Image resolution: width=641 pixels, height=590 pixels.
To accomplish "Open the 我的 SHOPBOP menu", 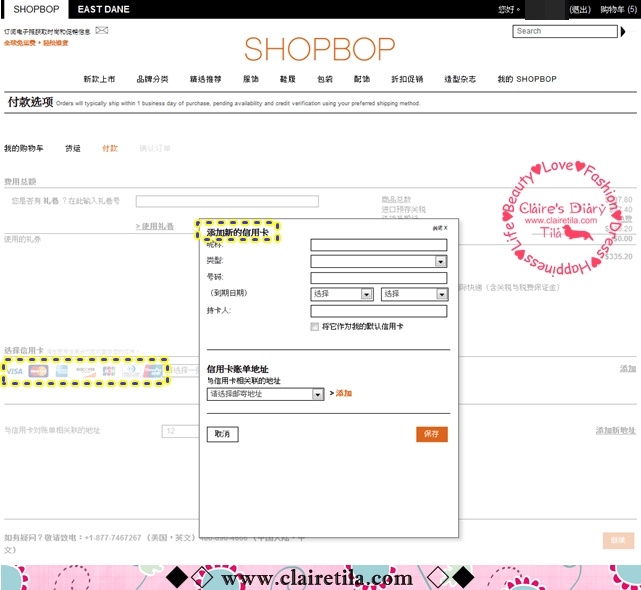I will pos(527,79).
